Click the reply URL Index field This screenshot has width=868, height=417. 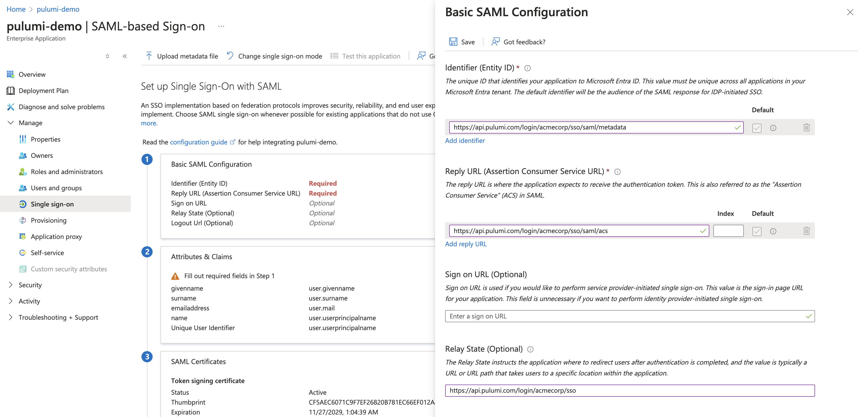[x=728, y=231]
